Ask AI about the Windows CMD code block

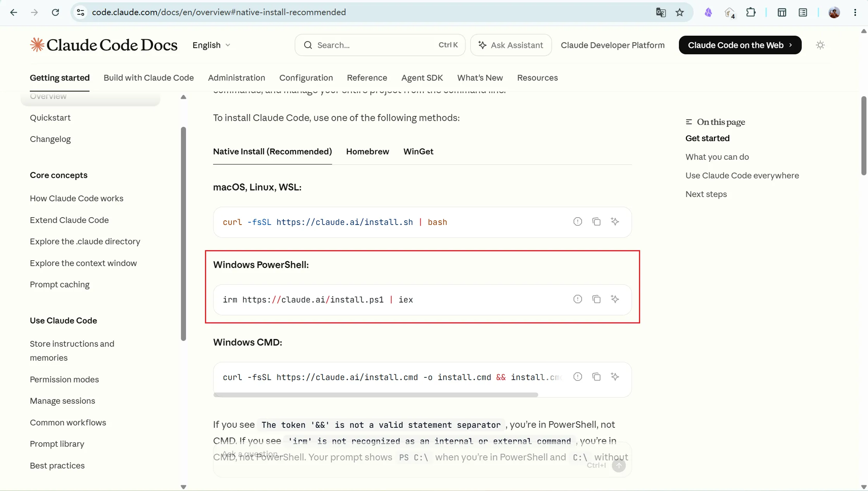(x=615, y=377)
